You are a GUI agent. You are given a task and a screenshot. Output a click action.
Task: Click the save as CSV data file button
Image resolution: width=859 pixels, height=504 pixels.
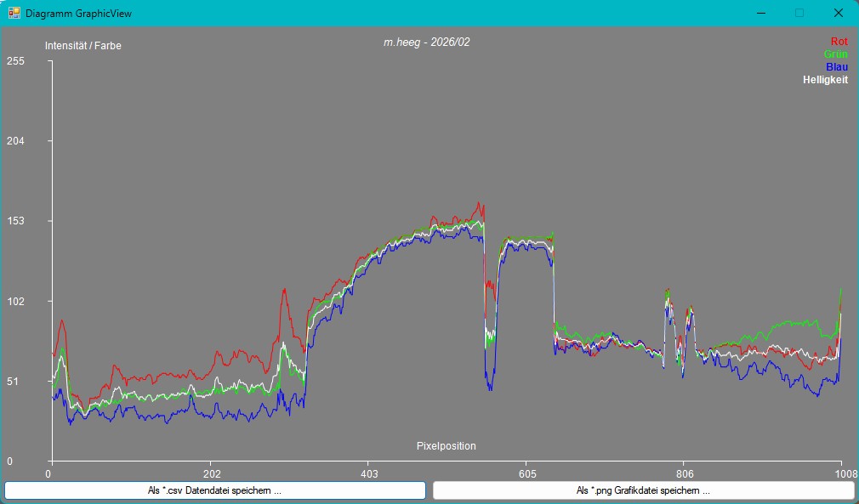coord(214,490)
